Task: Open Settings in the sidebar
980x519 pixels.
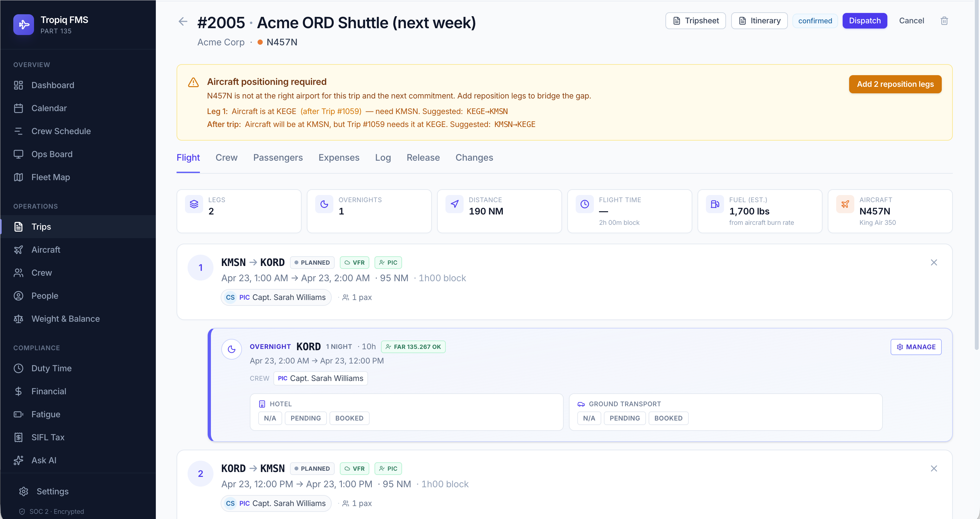Action: point(52,491)
